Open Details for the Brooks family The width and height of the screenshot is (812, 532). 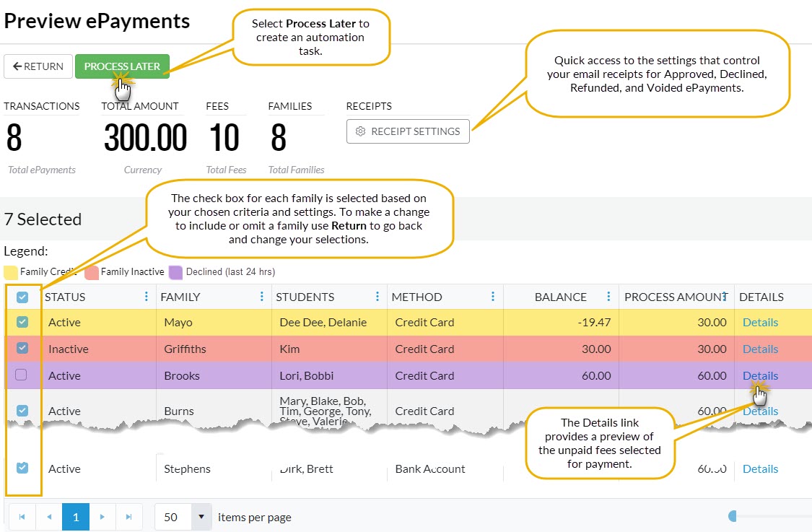click(x=760, y=375)
